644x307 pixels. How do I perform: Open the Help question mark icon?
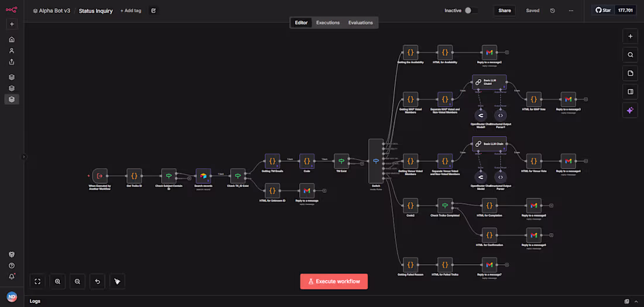12,265
